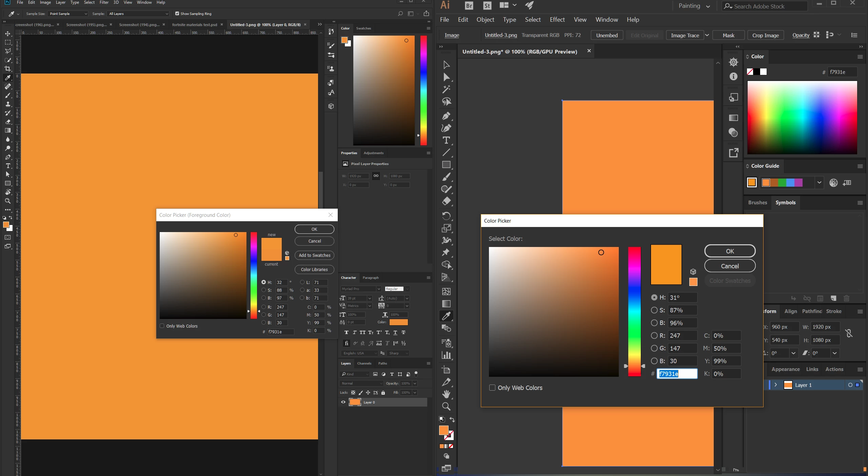Viewport: 868px width, 476px height.
Task: Select the Photoshop Zoom tool
Action: pyautogui.click(x=8, y=201)
